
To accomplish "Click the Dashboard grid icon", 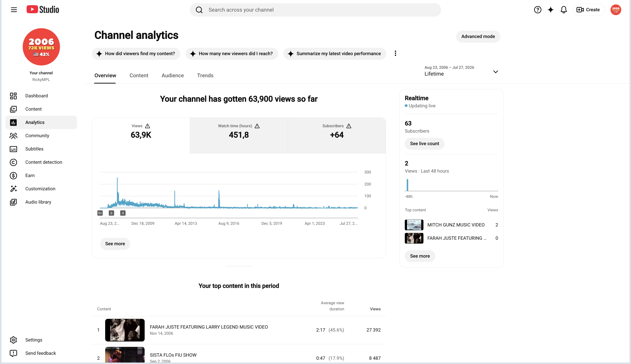I will (x=13, y=96).
